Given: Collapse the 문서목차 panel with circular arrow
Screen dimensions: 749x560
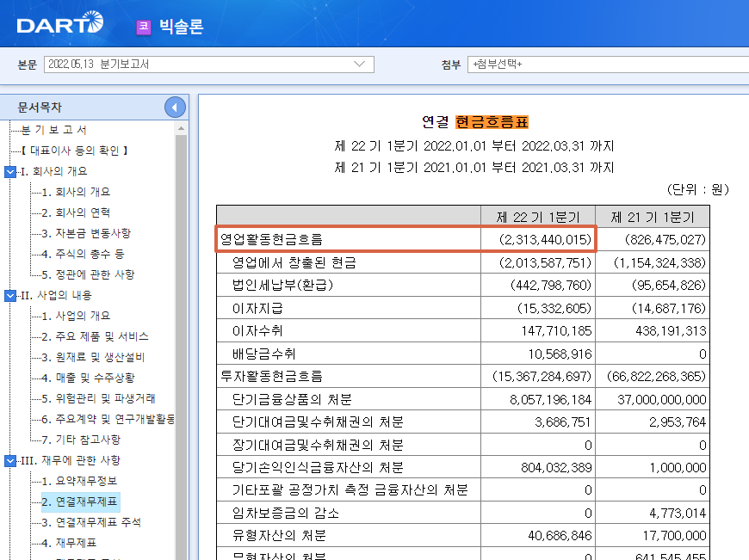Looking at the screenshot, I should [x=174, y=106].
